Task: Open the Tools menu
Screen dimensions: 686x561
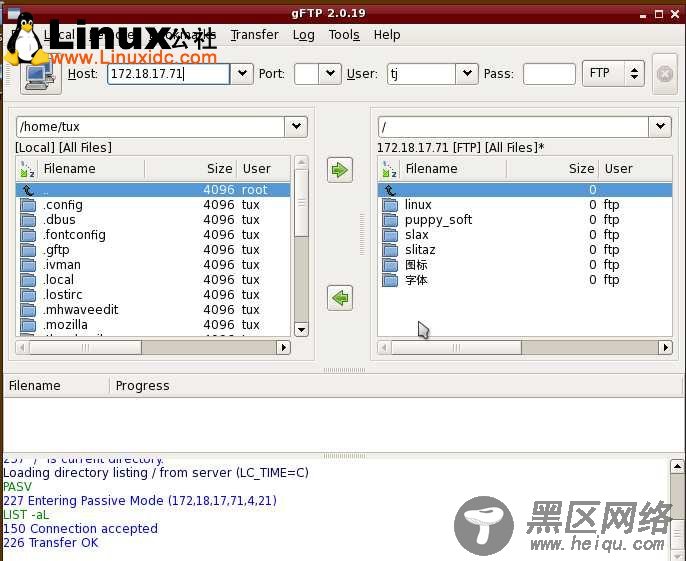Action: coord(344,35)
